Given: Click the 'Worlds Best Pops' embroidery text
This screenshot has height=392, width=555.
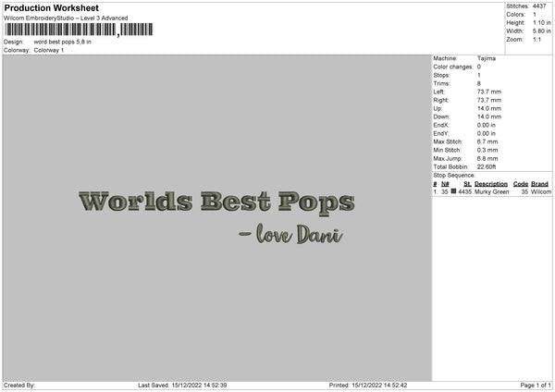Looking at the screenshot, I should (216, 202).
